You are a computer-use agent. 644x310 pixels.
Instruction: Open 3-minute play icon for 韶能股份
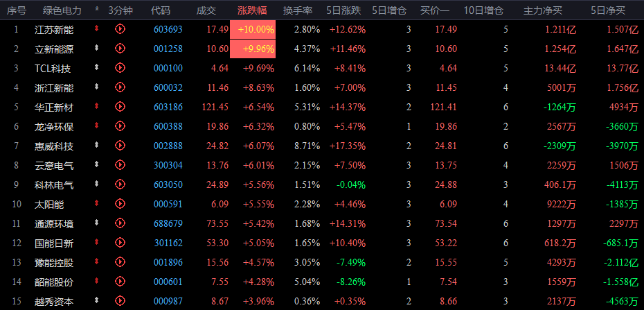coord(120,282)
